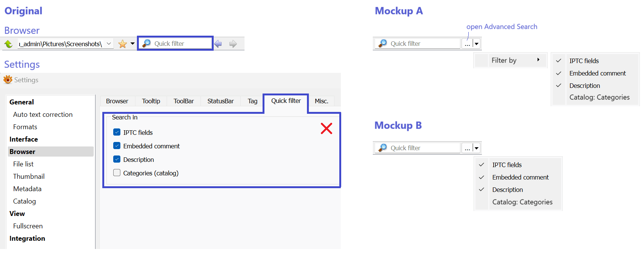Switch to the Tooltip tab

tap(151, 101)
